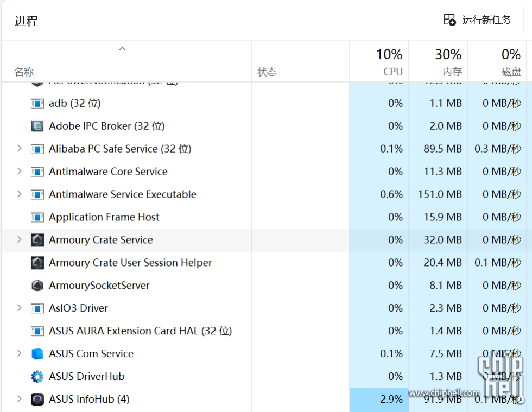
Task: Click 运行新任务 button
Action: click(x=477, y=20)
